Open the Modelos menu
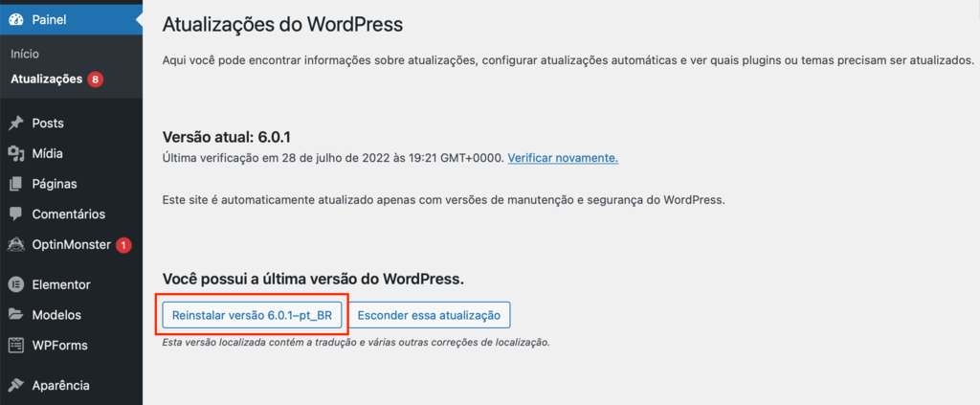980x405 pixels. pos(71,314)
